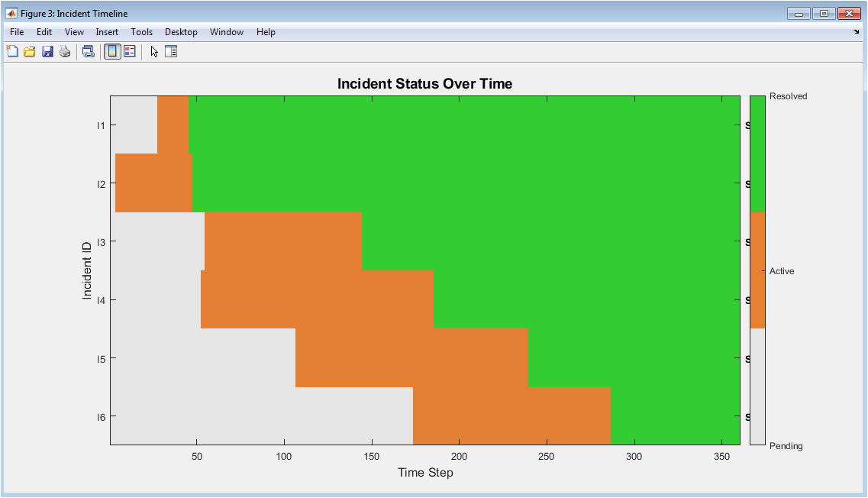Click the 'Incident Status Over Time' plot title
The width and height of the screenshot is (868, 498).
click(x=424, y=84)
